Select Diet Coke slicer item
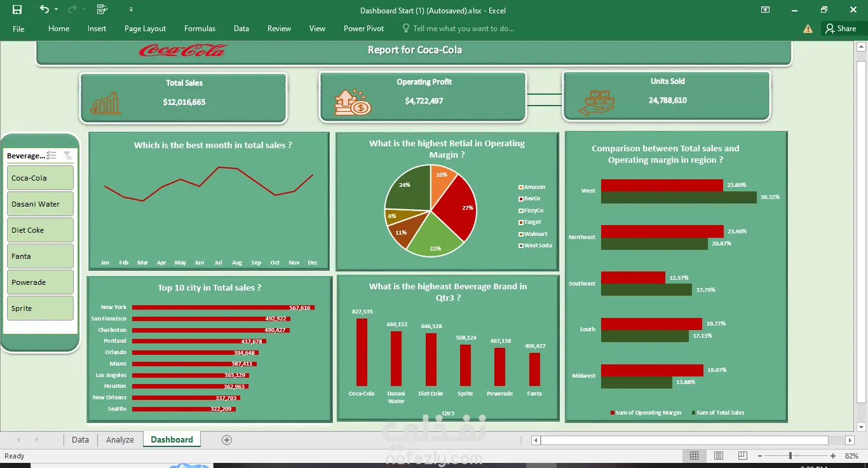868x468 pixels. pyautogui.click(x=40, y=230)
